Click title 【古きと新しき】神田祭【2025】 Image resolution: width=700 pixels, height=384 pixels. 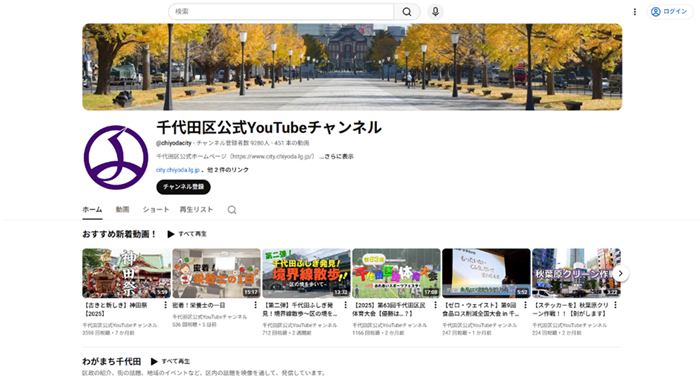tap(116, 309)
